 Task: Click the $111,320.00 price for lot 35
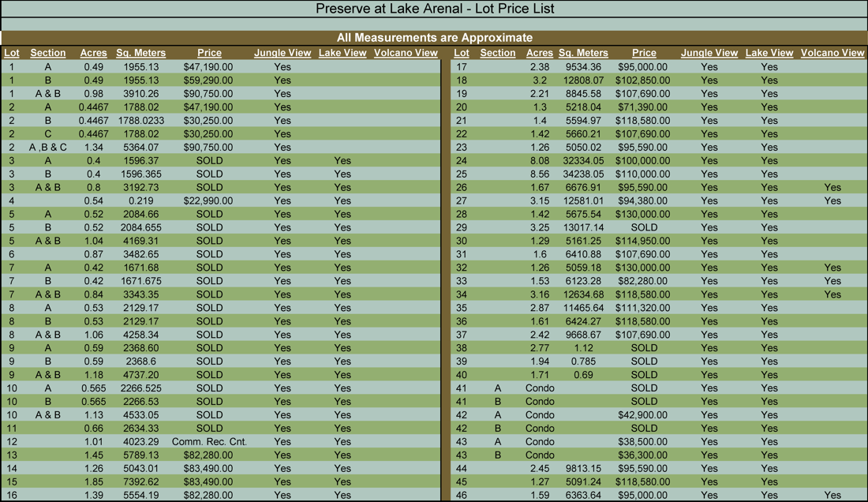tap(644, 308)
